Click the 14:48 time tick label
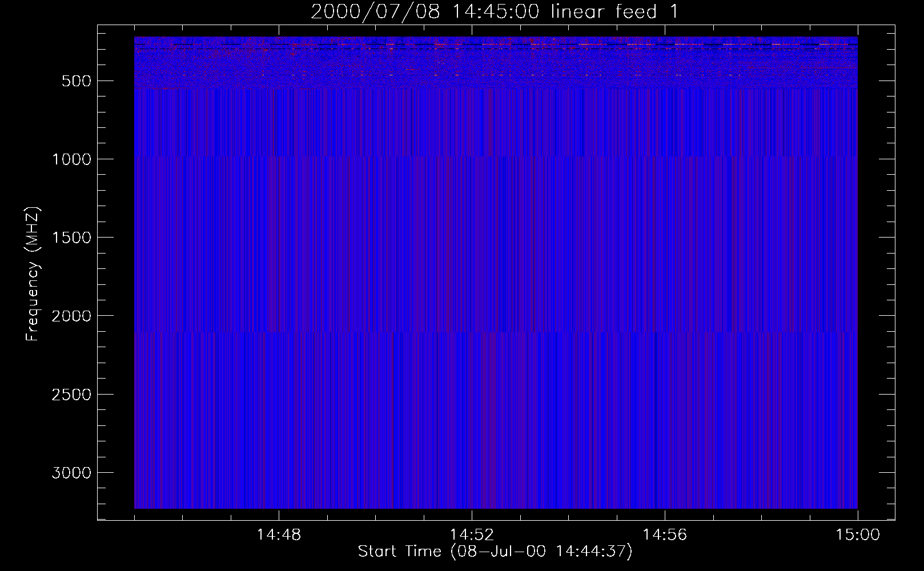924x571 pixels. [279, 535]
